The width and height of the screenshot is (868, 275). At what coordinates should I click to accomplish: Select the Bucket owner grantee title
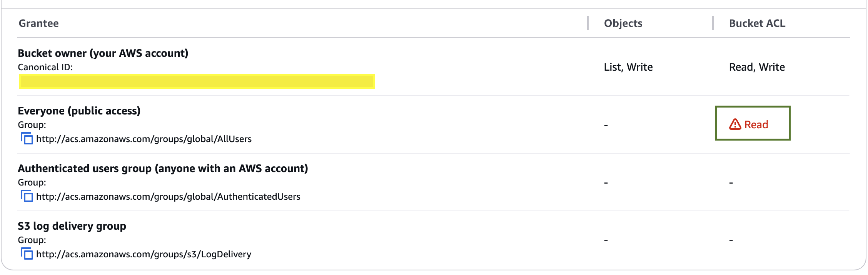click(103, 53)
